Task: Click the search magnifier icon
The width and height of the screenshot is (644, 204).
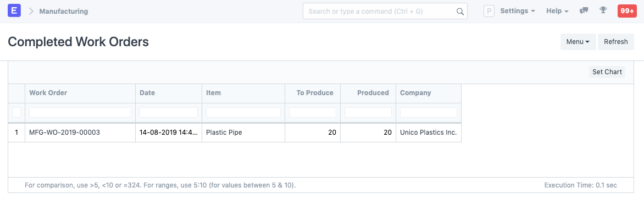Action: (460, 12)
